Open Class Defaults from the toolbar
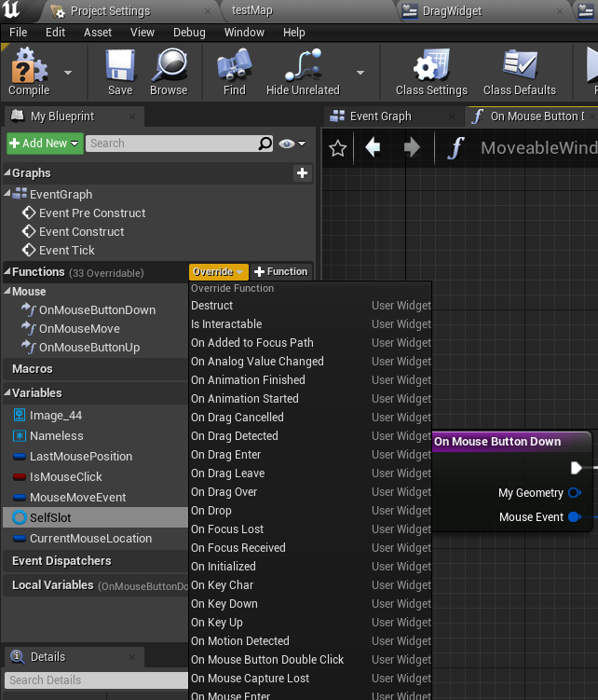The width and height of the screenshot is (598, 700). tap(520, 73)
